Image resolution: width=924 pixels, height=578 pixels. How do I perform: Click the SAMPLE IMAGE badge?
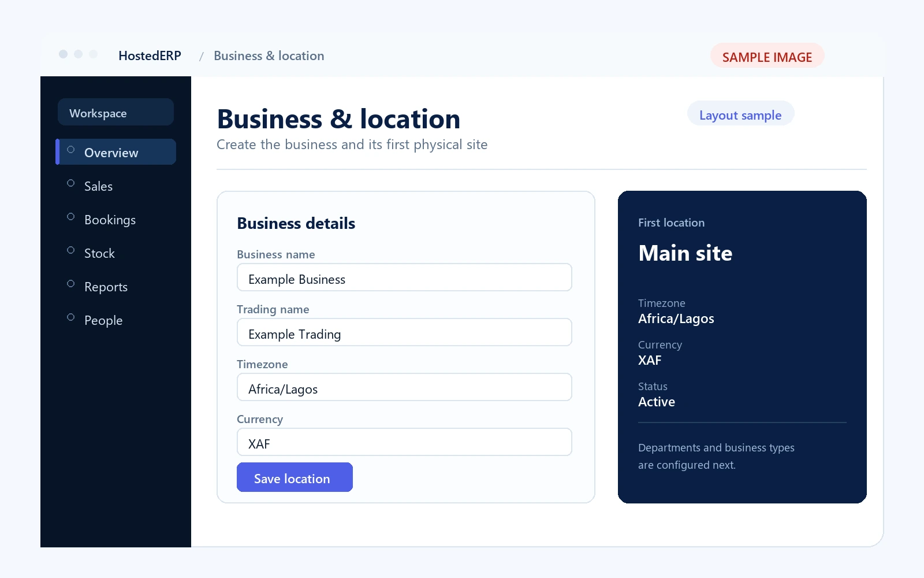[767, 56]
